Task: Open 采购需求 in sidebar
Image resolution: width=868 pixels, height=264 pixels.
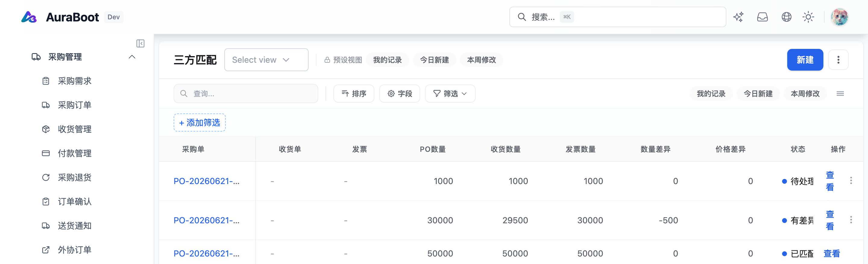Action: [x=74, y=81]
